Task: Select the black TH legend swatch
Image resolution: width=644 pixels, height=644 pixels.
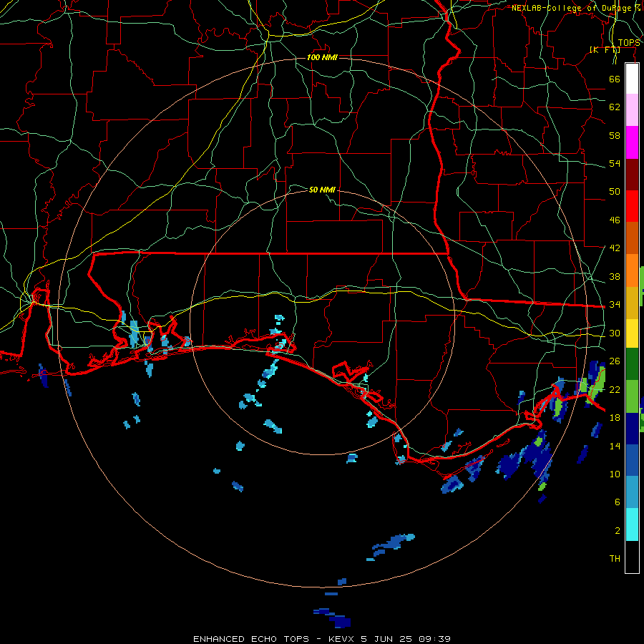Action: click(632, 557)
